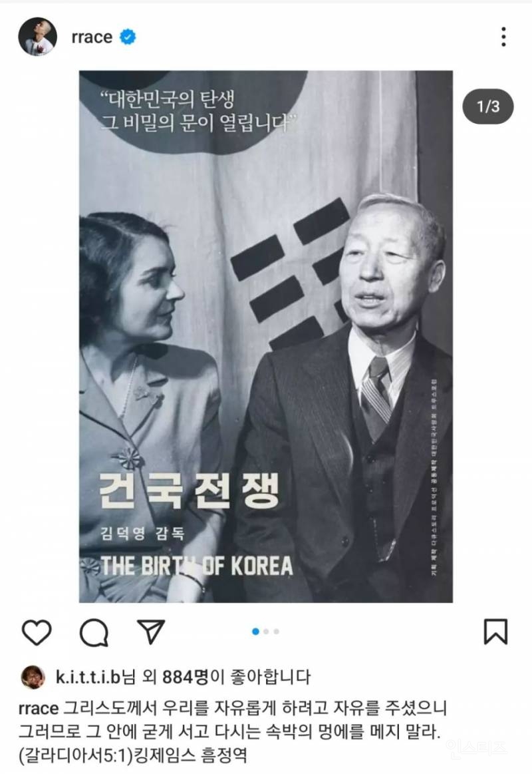The height and width of the screenshot is (774, 532).
Task: Tap the 건국전쟁 title on poster
Action: click(x=190, y=490)
